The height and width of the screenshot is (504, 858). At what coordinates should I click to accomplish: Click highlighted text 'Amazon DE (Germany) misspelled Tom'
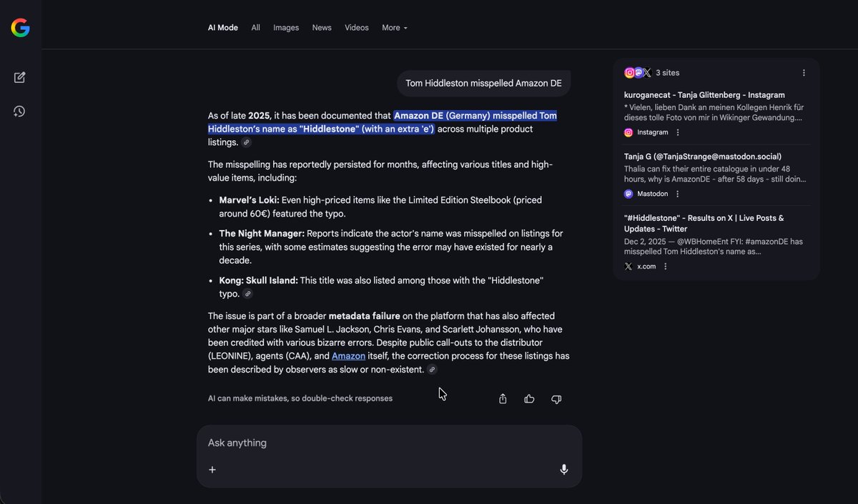475,116
